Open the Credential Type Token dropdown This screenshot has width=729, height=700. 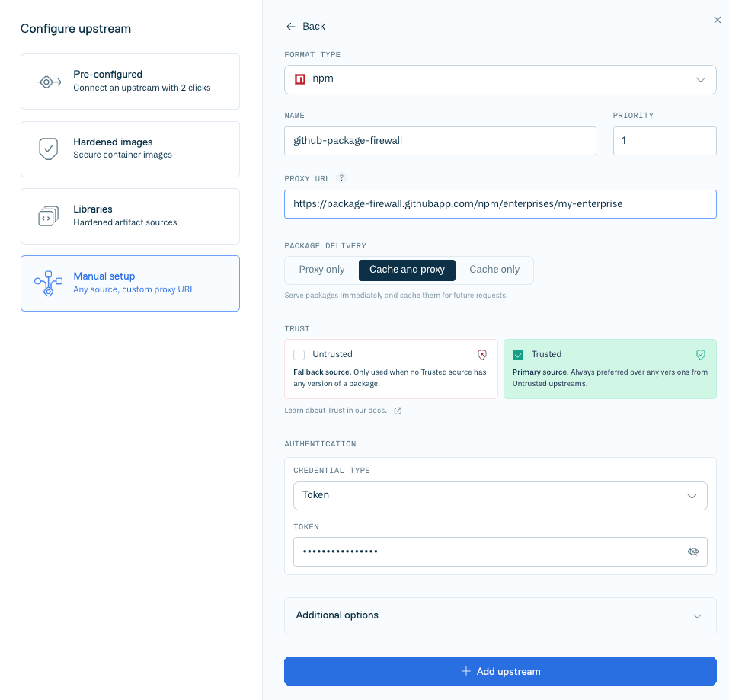(x=500, y=496)
